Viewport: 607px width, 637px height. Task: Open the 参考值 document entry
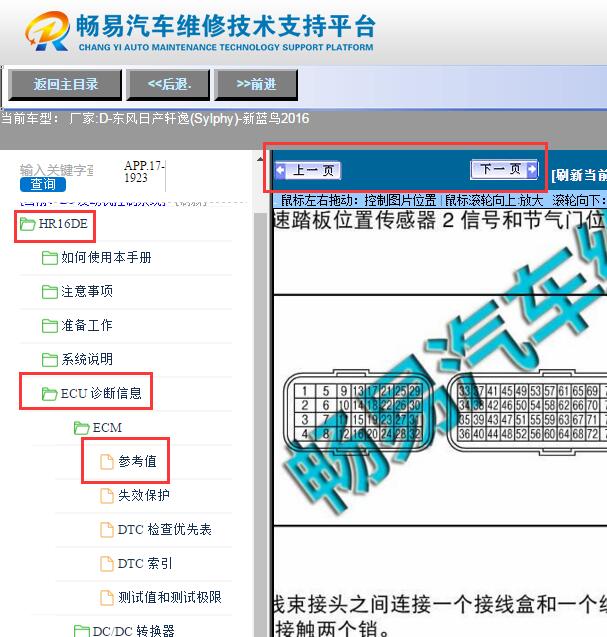137,462
